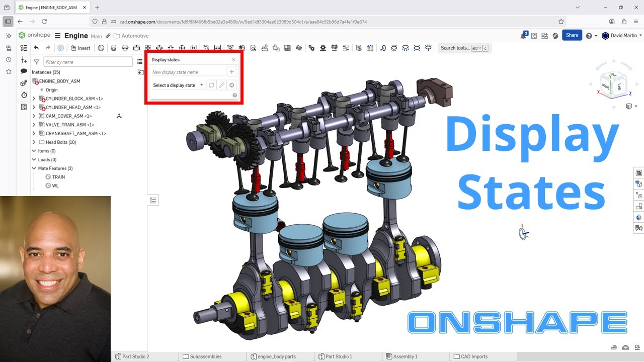Collapse the Loads (0) section
The height and width of the screenshot is (362, 644).
coord(34,159)
